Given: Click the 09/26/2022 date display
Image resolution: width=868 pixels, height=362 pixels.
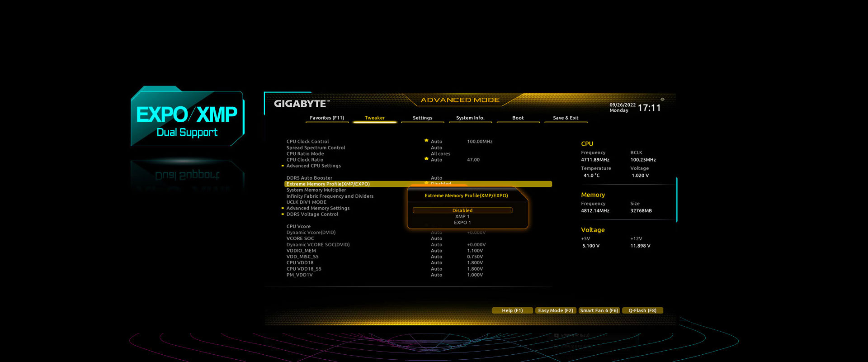Looking at the screenshot, I should [x=623, y=105].
